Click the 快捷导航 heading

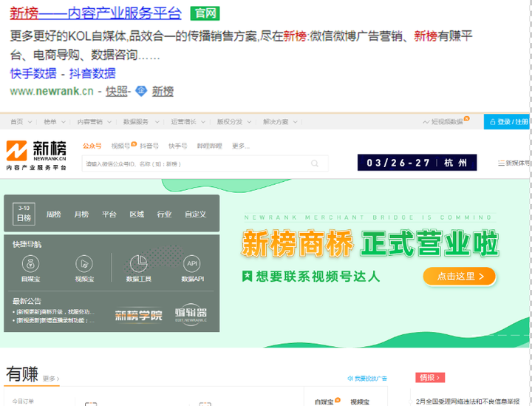tap(27, 245)
